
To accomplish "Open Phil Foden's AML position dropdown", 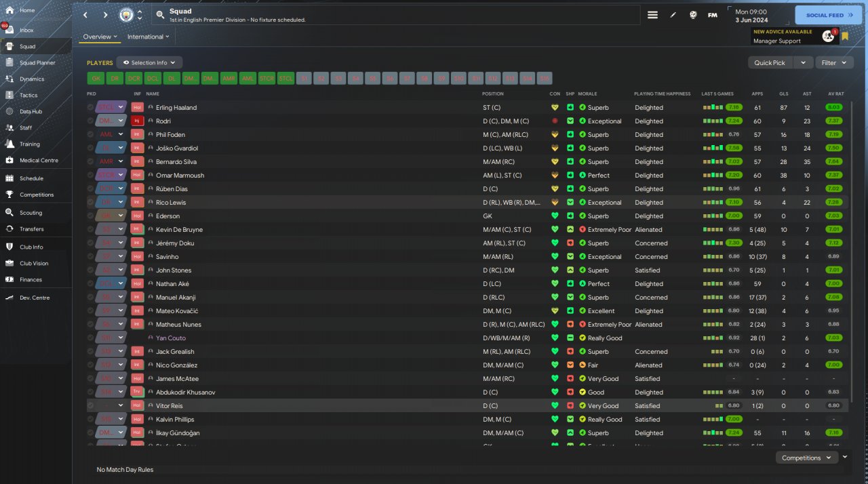I will (111, 134).
